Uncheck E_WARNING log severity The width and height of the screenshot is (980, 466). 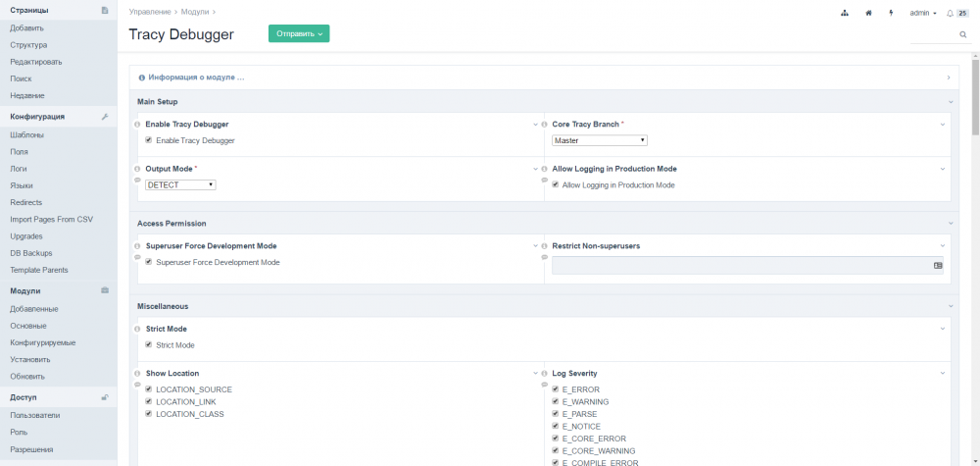(555, 401)
